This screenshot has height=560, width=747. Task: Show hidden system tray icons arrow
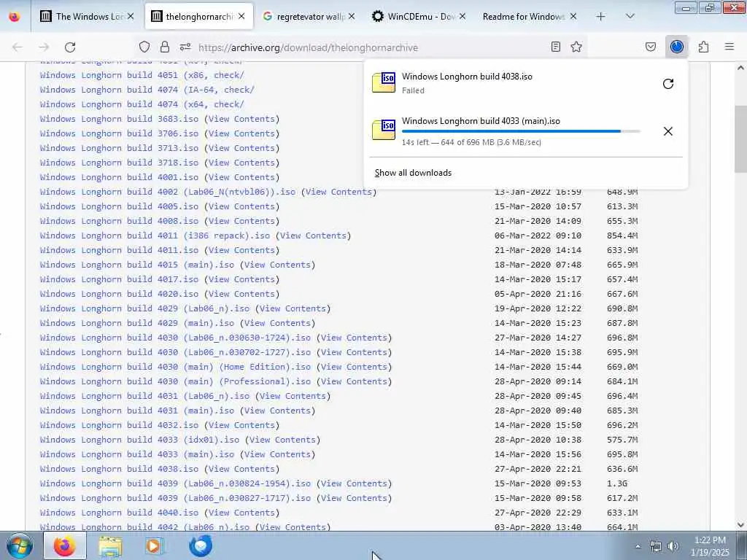pyautogui.click(x=638, y=547)
